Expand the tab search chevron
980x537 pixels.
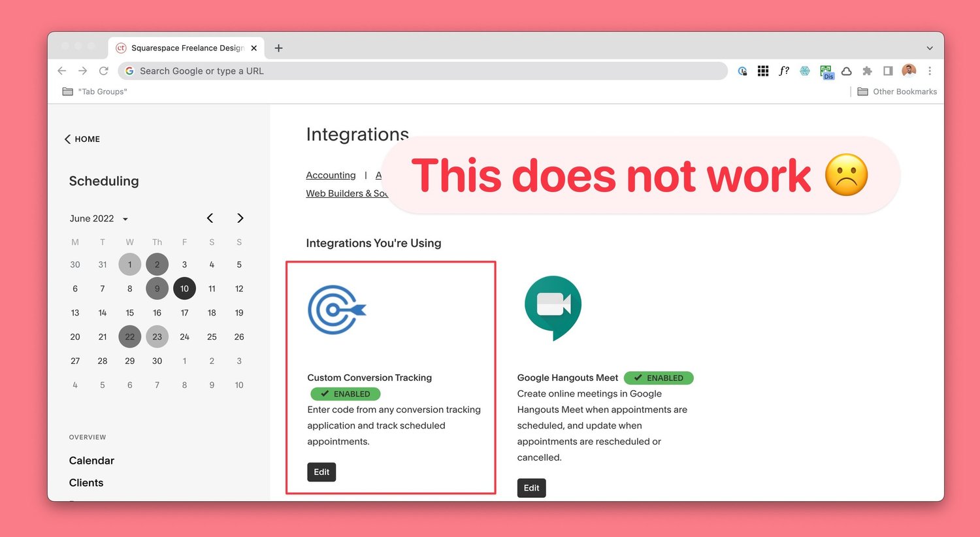(x=930, y=48)
